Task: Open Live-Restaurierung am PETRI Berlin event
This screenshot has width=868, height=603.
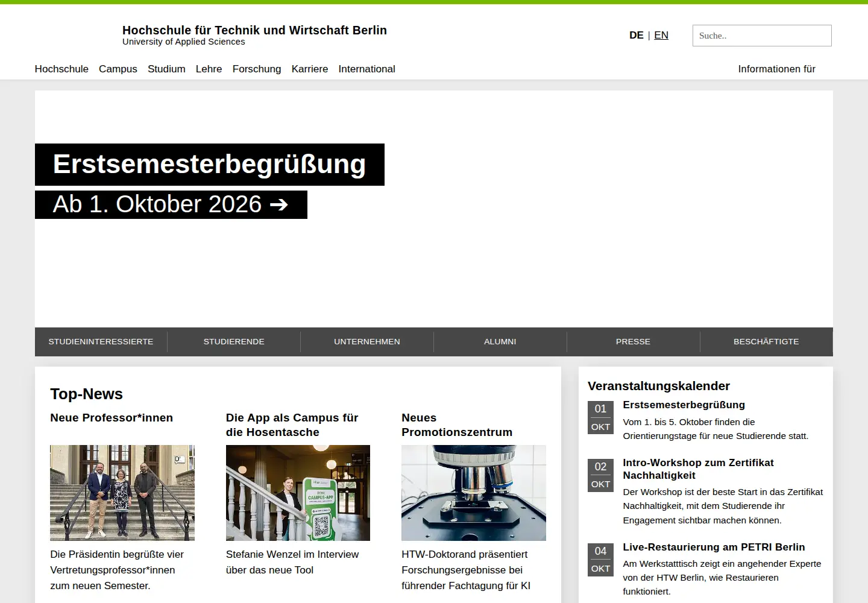Action: (x=714, y=547)
